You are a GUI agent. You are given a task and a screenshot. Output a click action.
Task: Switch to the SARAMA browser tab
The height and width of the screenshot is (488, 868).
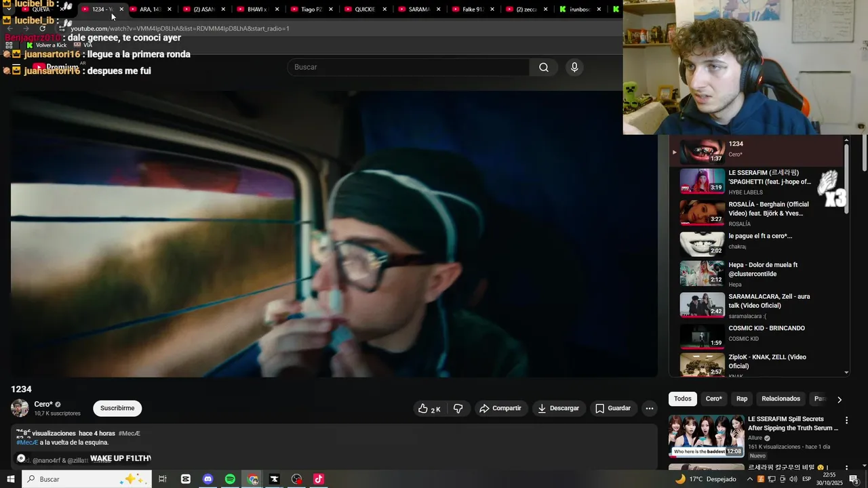[419, 9]
